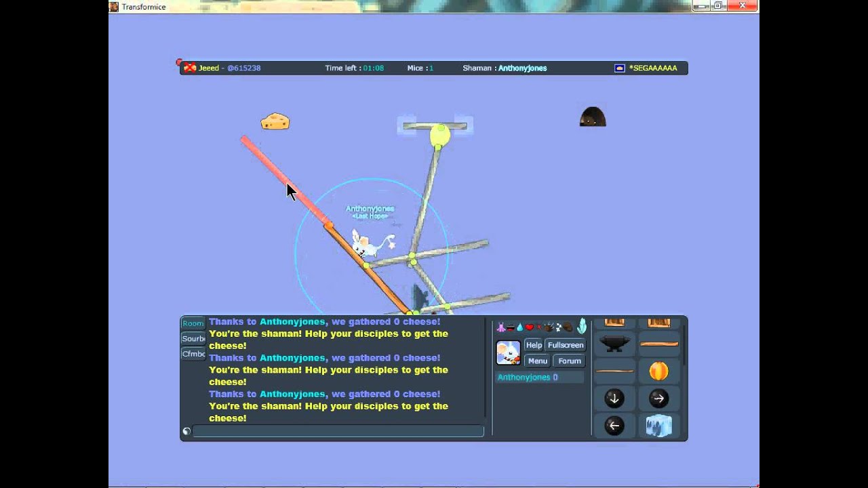Click the Jeeed - @615238 map label
This screenshot has width=868, height=488.
point(229,68)
